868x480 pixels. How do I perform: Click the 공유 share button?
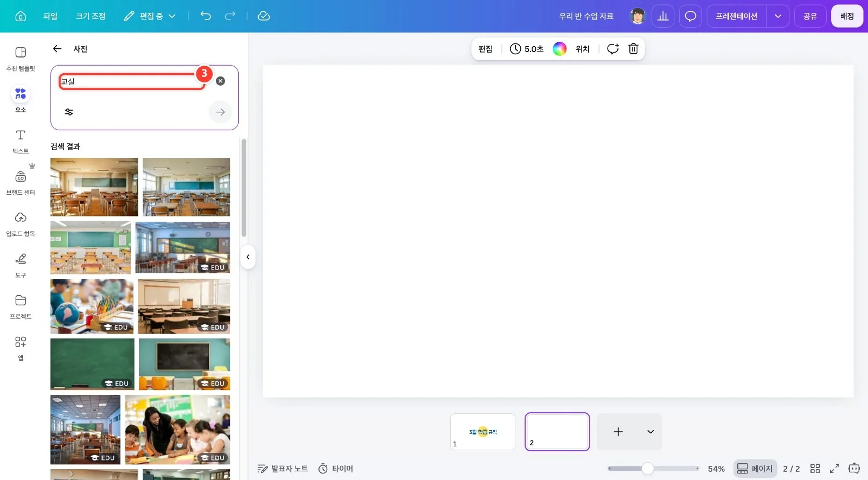click(x=810, y=16)
